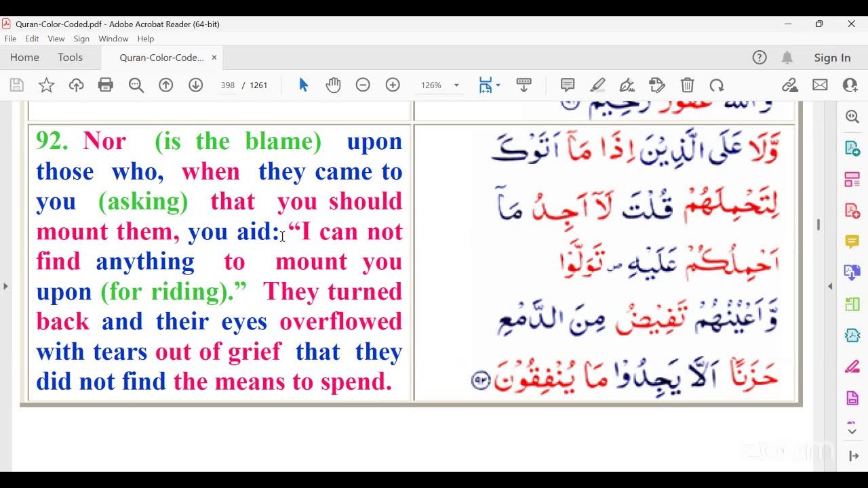The image size is (868, 488).
Task: Select the Quran-Color-Code... document tab
Action: point(161,58)
